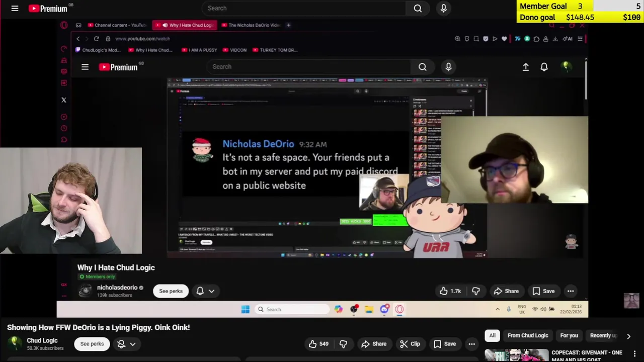Open more actions beside the Save button
The image size is (644, 362).
click(x=471, y=344)
